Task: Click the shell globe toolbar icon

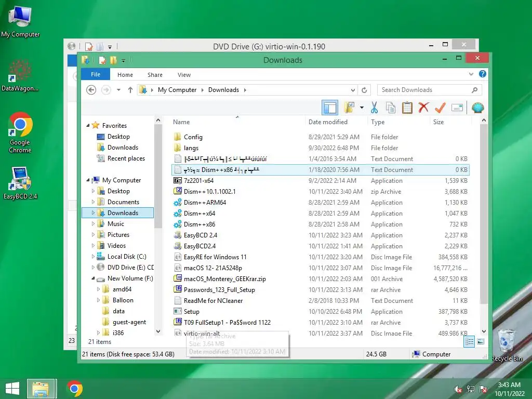Action: pyautogui.click(x=478, y=108)
